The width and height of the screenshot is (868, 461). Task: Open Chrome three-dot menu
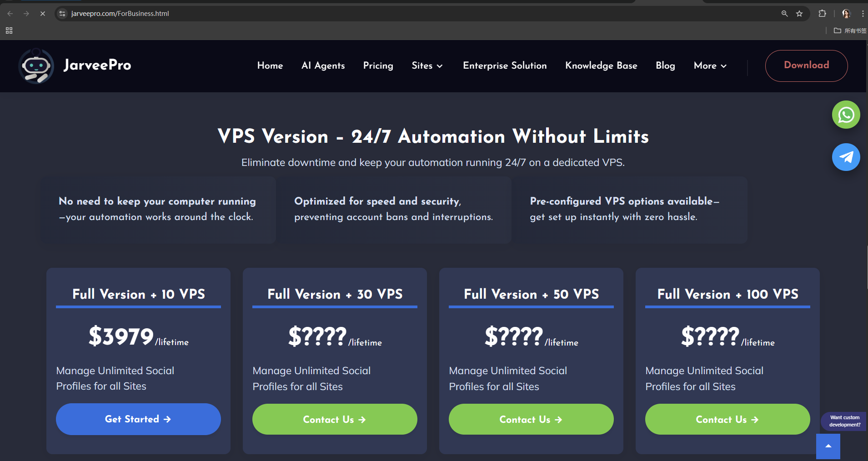(x=863, y=14)
